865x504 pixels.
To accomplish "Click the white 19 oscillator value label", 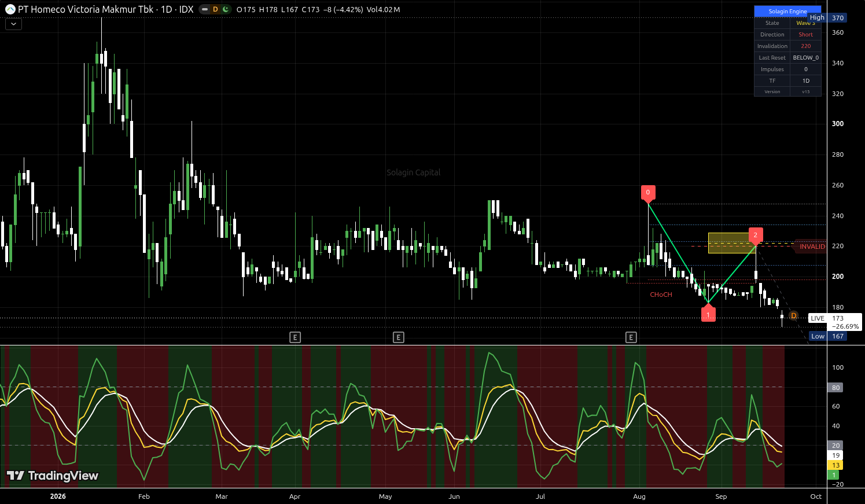I will point(835,455).
